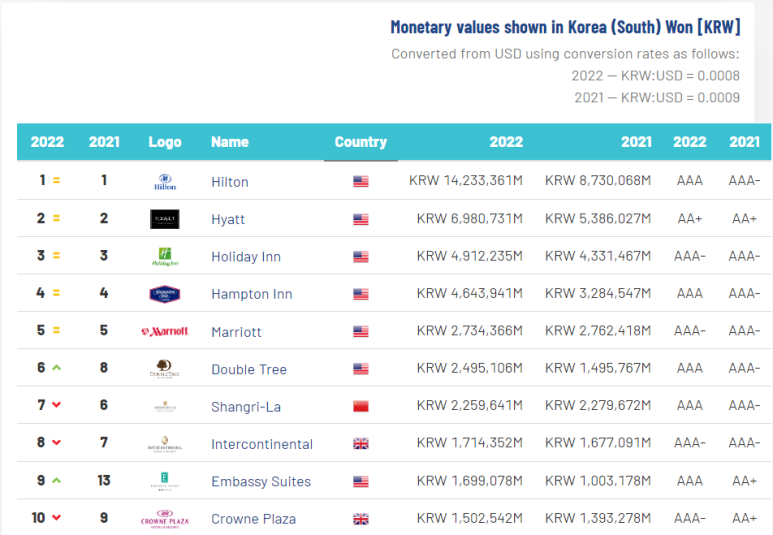Click the US flag in Double Tree row
773x535 pixels.
coord(361,369)
